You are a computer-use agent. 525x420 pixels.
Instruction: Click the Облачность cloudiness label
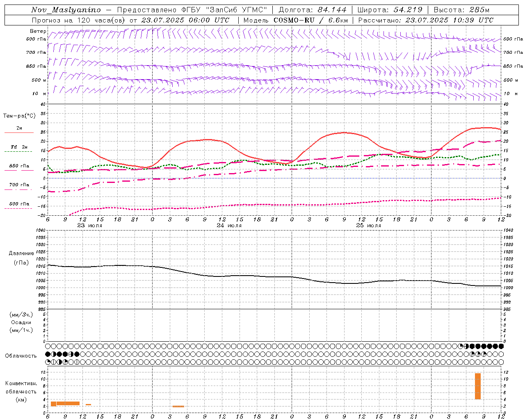coord(21,356)
